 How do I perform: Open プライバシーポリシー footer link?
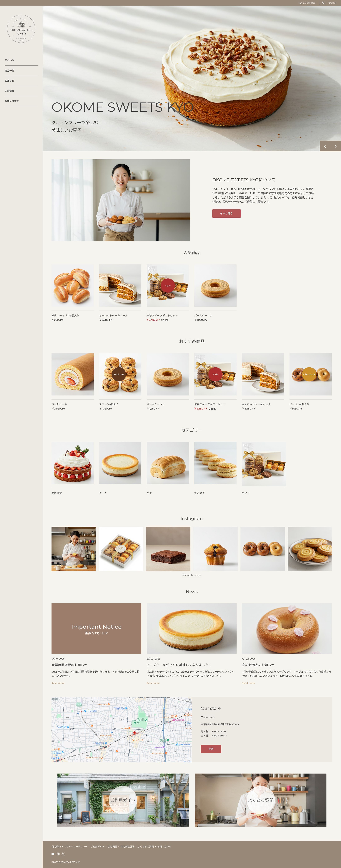click(x=75, y=846)
